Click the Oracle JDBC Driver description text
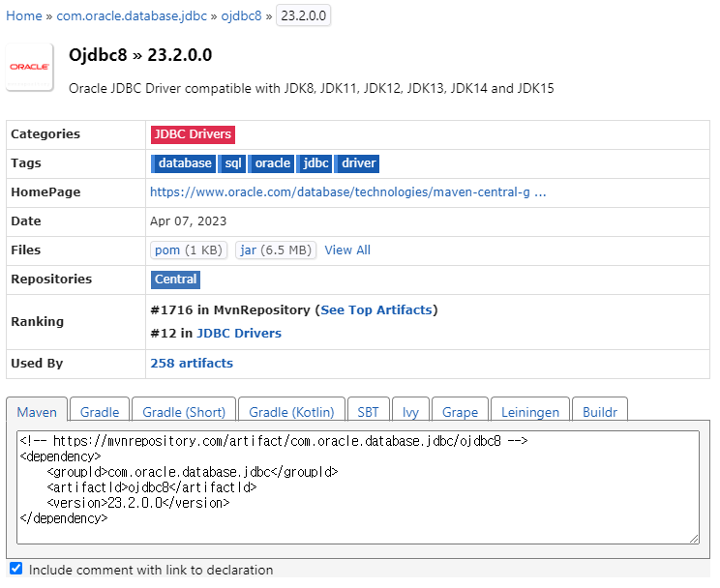Viewport: 720px width, 588px height. point(312,88)
